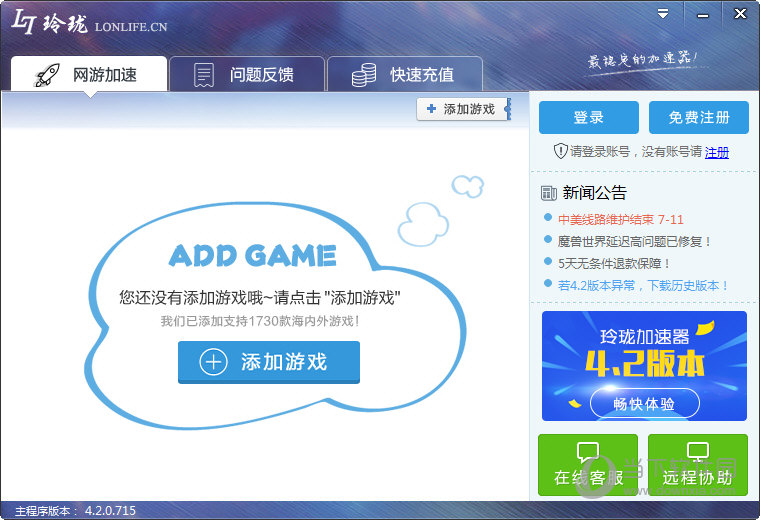The image size is (760, 520).
Task: Open news item 中美线路维护结束 7-11
Action: point(620,220)
